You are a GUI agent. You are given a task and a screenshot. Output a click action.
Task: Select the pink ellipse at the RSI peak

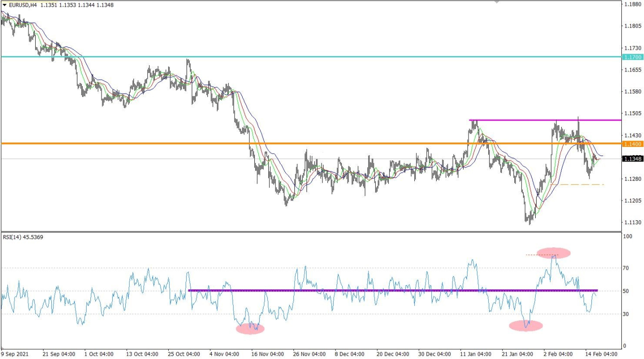point(554,252)
